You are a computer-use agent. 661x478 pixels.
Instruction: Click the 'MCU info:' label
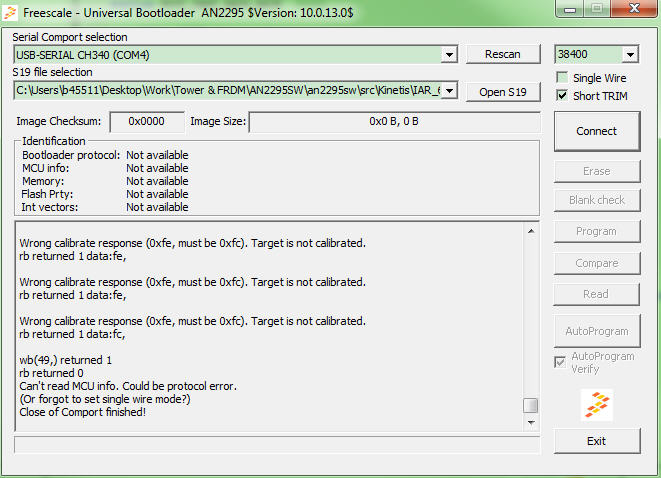pos(46,168)
